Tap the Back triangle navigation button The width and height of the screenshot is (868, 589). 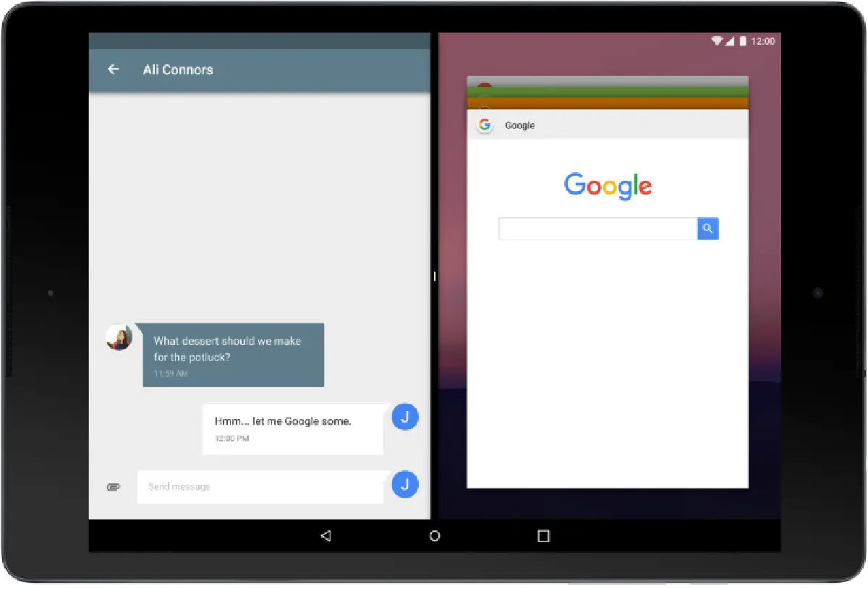pyautogui.click(x=325, y=535)
